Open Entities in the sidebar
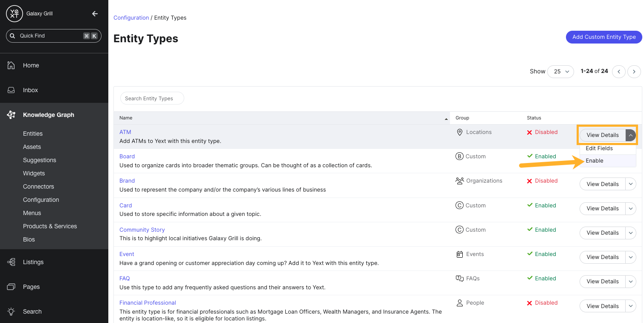The height and width of the screenshot is (323, 644). pyautogui.click(x=33, y=134)
